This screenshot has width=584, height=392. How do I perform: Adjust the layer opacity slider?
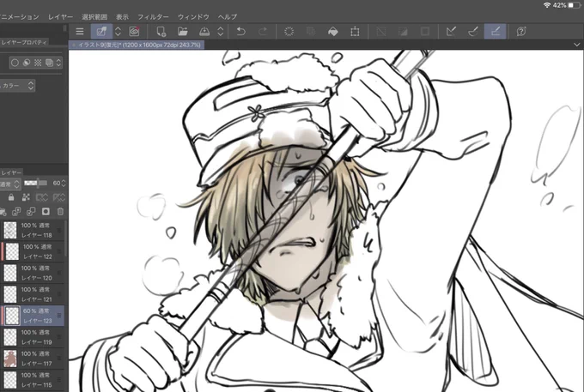point(35,183)
